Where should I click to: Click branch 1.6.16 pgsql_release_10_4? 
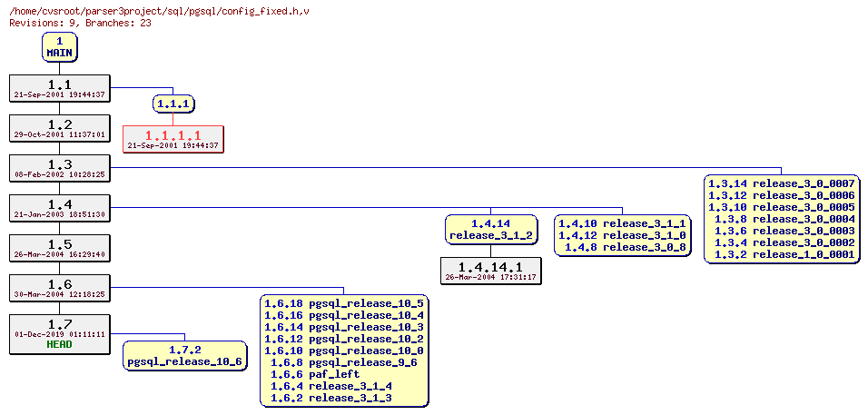(x=344, y=315)
